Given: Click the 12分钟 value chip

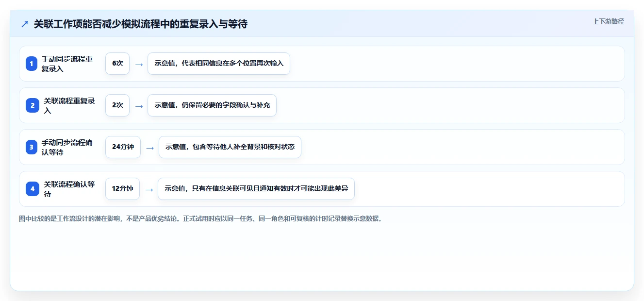Looking at the screenshot, I should click(122, 189).
